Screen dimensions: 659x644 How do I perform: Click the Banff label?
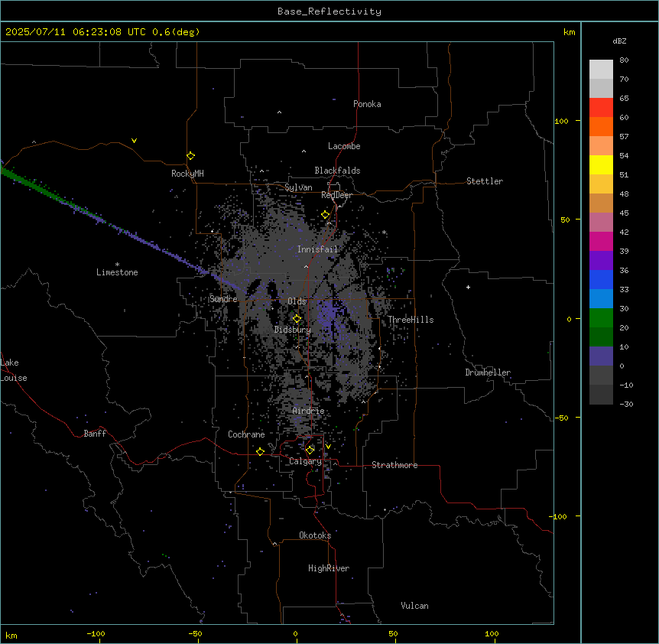tap(95, 434)
